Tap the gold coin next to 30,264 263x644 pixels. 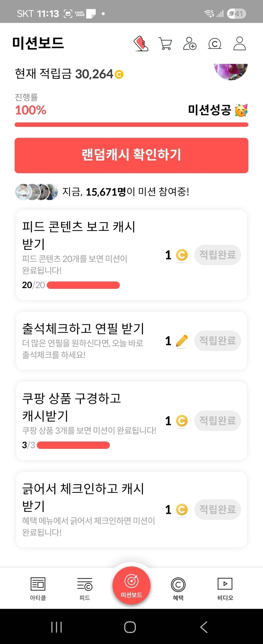[x=119, y=74]
